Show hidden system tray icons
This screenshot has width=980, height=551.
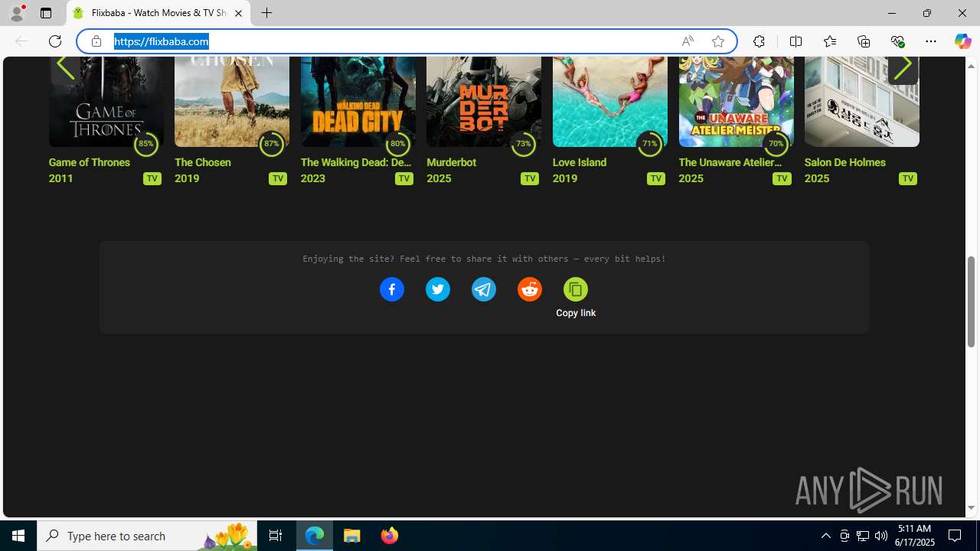825,536
